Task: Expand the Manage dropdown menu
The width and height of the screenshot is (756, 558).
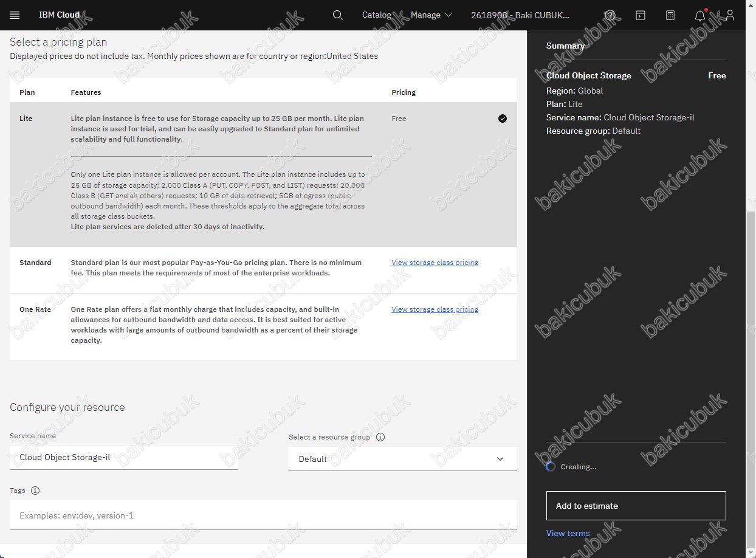Action: coord(431,15)
